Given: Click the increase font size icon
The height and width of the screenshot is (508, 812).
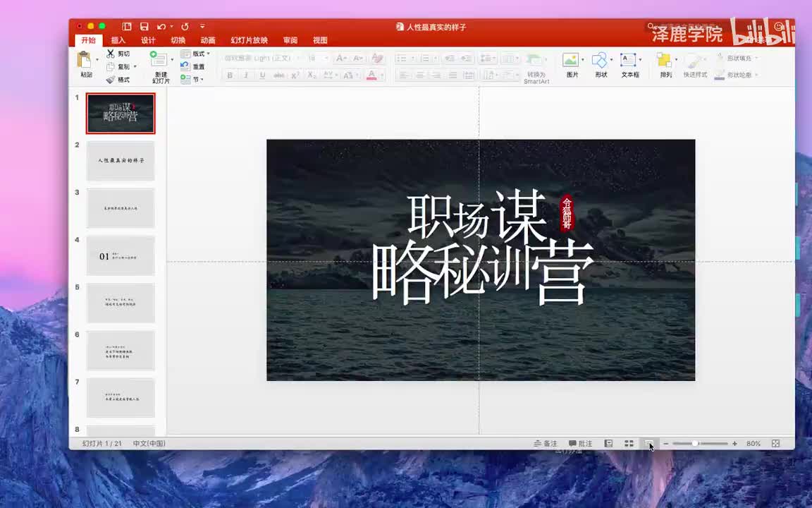Looking at the screenshot, I should point(340,59).
